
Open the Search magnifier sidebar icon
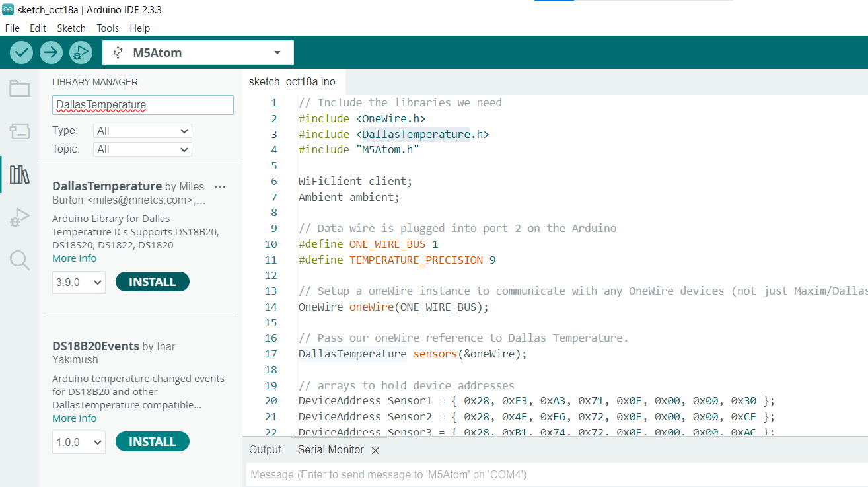[20, 260]
